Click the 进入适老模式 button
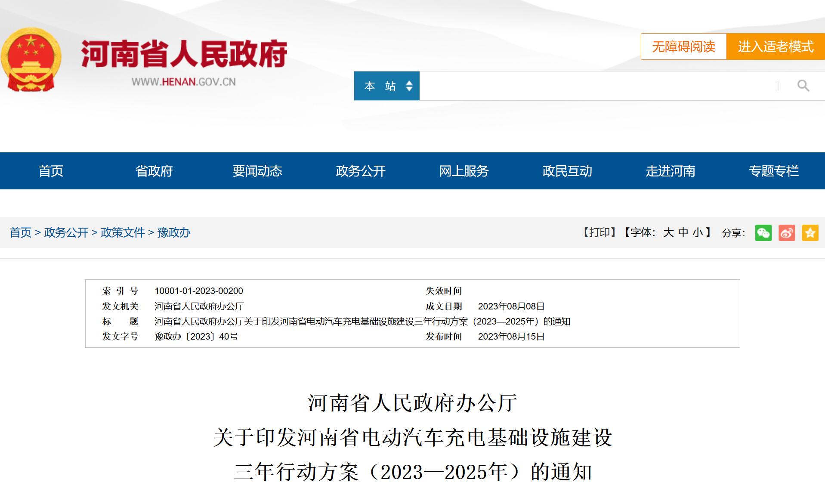The image size is (825, 504). point(776,46)
